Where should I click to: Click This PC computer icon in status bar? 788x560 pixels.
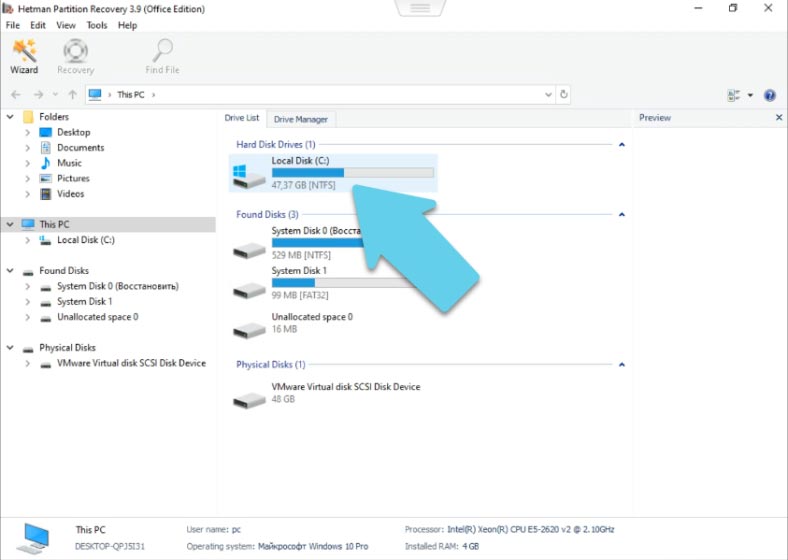pos(33,537)
